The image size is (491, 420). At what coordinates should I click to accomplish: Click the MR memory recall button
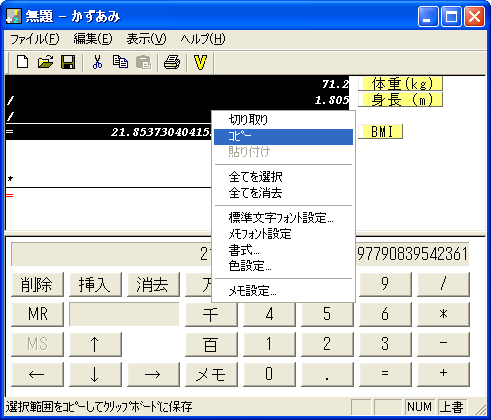(x=37, y=314)
